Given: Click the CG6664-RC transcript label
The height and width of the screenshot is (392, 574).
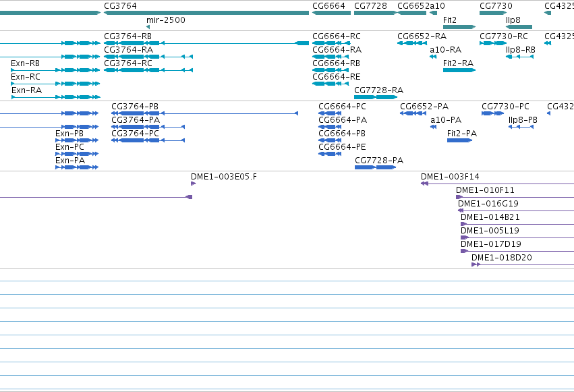Looking at the screenshot, I should pos(337,36).
